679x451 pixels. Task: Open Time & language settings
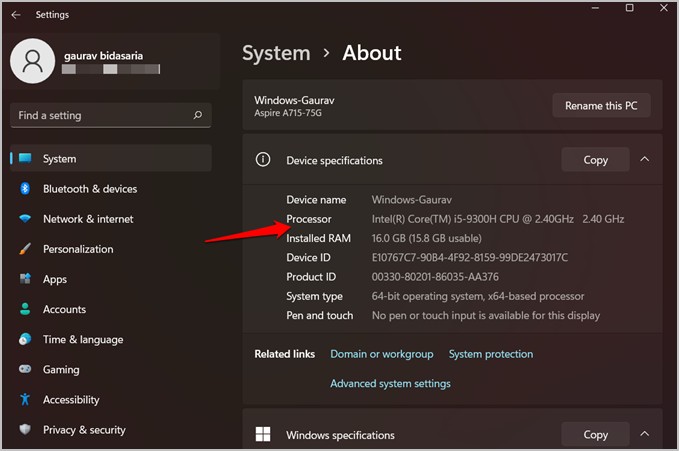pyautogui.click(x=111, y=339)
